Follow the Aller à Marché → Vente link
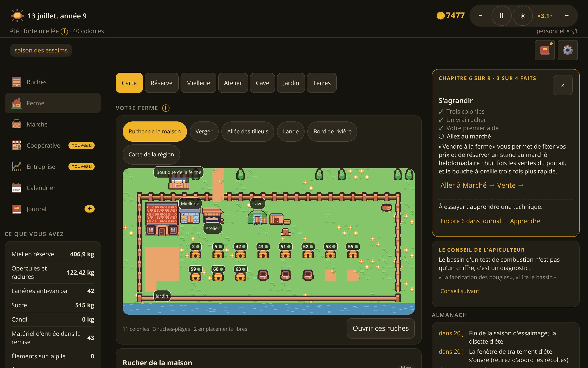 click(x=482, y=185)
